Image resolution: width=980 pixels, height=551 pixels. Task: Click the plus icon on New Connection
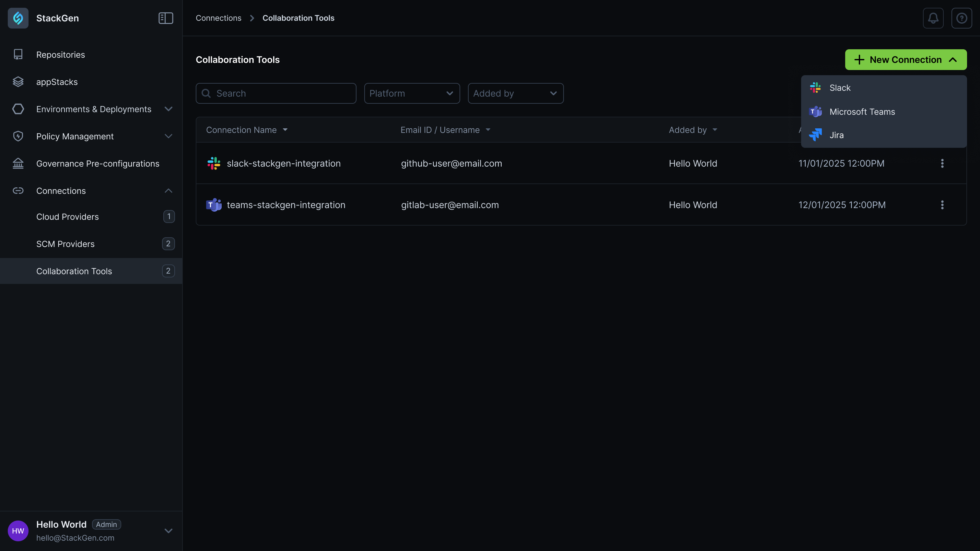coord(859,60)
